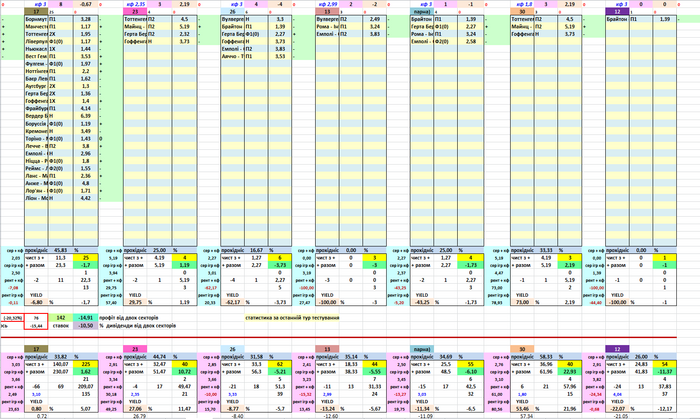This screenshot has width=700, height=419.
Task: Select the -14,91 profit cell
Action: coord(85,318)
